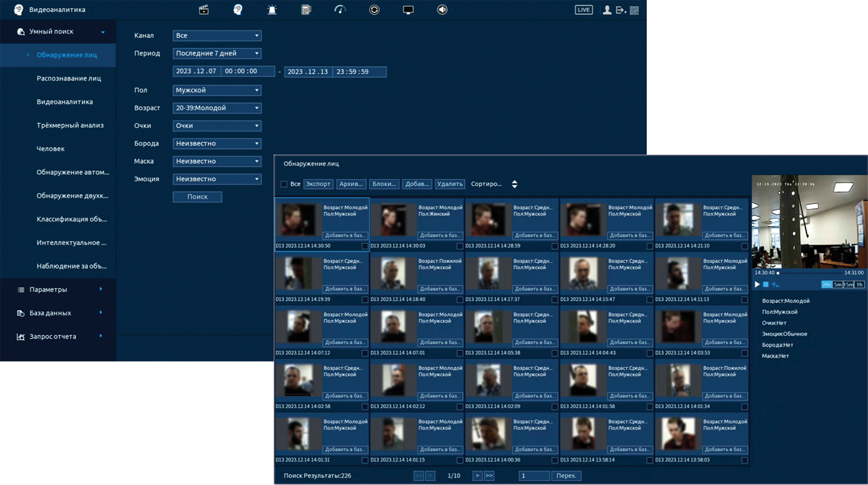Tick the 'Все' select-all checkbox
This screenshot has height=485, width=868.
click(x=284, y=184)
